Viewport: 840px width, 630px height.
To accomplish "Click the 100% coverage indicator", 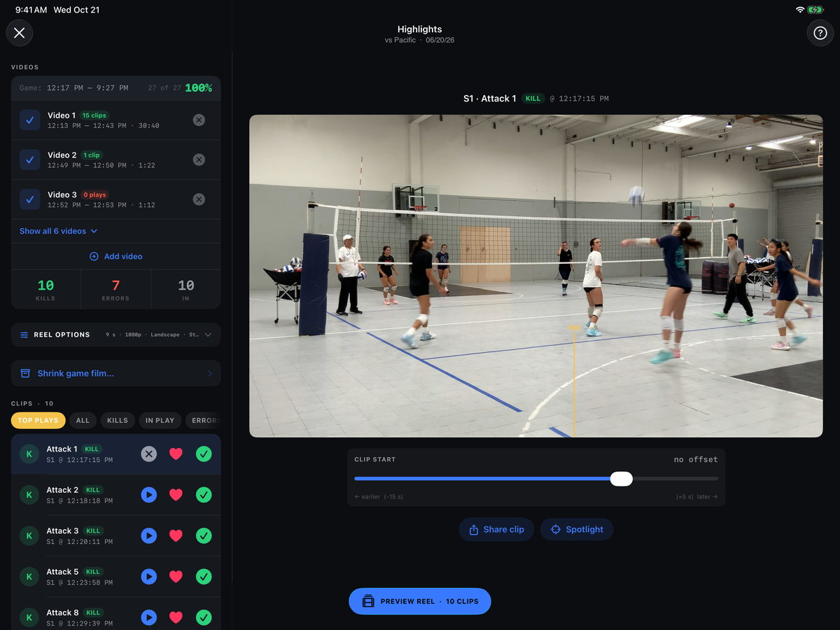I will click(199, 88).
